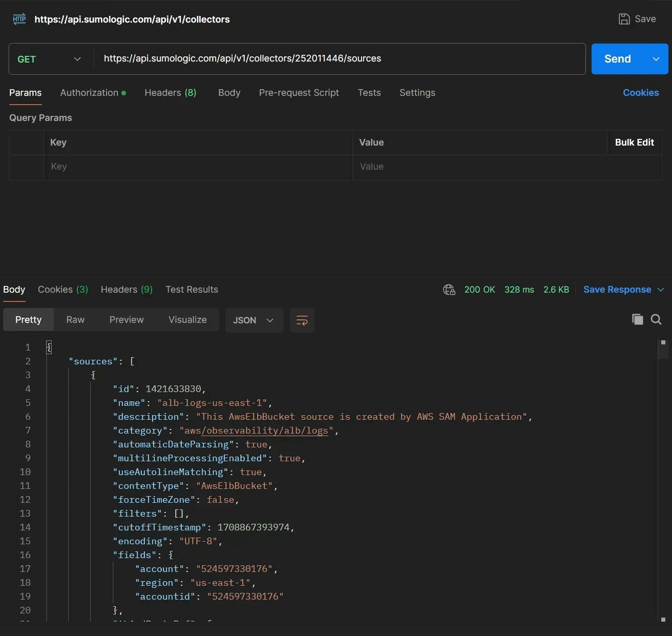Click the empty Value parameter field
Image resolution: width=672 pixels, height=636 pixels.
[507, 167]
